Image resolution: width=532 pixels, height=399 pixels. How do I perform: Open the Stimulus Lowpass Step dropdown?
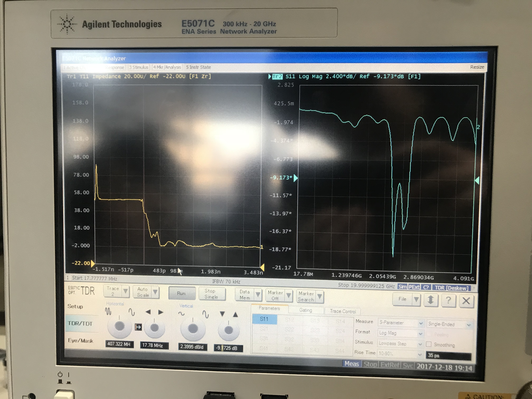pos(400,343)
